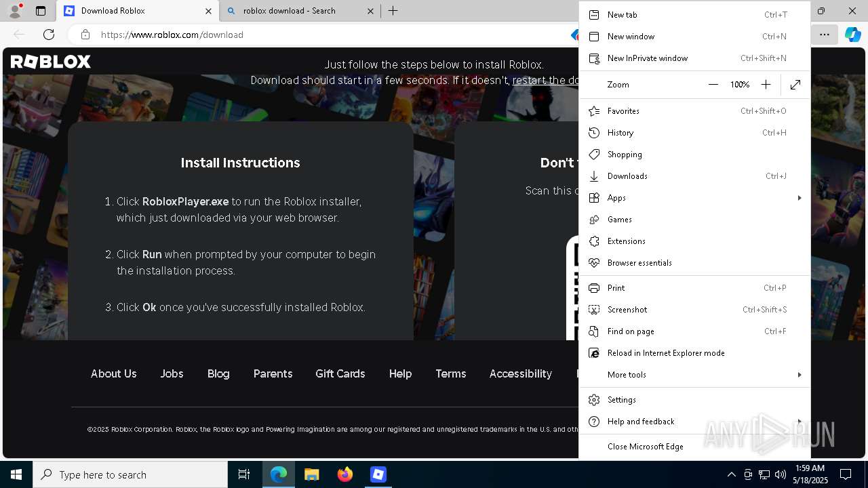Select Screenshot menu entry
This screenshot has width=868, height=488.
[694, 310]
